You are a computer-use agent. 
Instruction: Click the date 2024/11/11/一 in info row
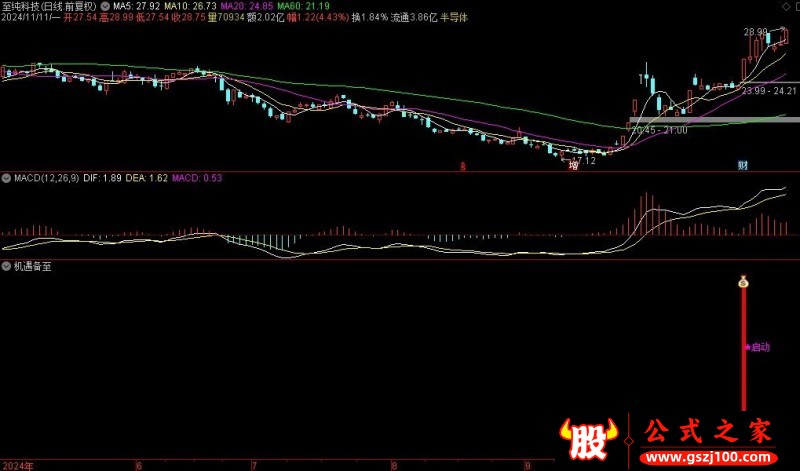pyautogui.click(x=31, y=18)
